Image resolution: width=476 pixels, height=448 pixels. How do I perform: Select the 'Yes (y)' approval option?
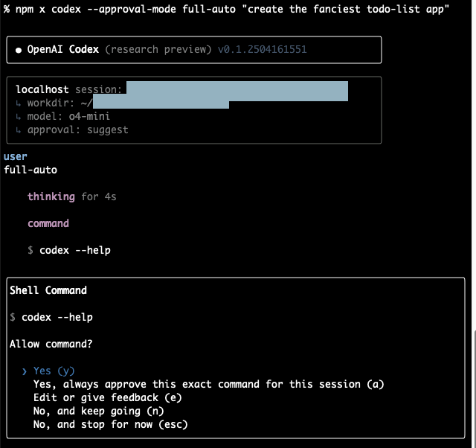point(54,371)
